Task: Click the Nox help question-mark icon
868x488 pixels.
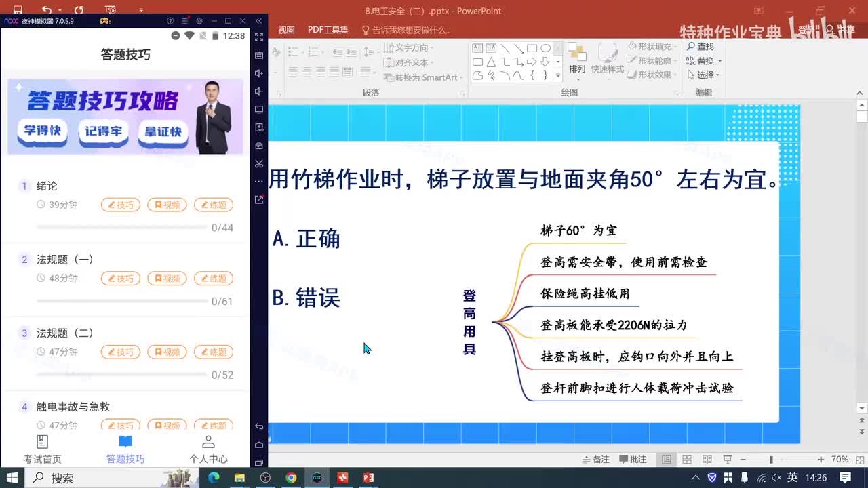Action: pos(170,21)
